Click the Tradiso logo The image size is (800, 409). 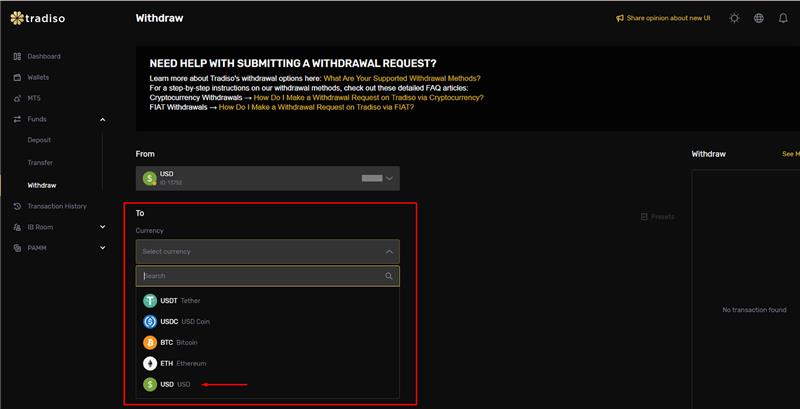[35, 18]
